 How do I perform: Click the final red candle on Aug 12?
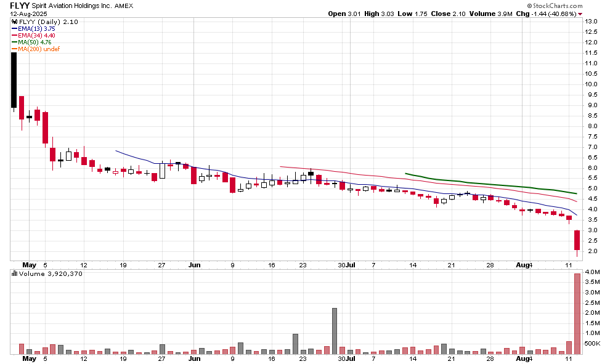pyautogui.click(x=577, y=240)
